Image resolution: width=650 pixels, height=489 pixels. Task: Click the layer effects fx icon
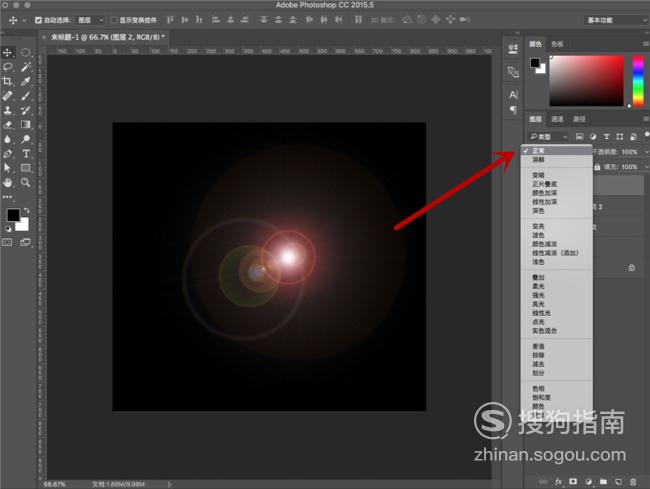coord(558,482)
